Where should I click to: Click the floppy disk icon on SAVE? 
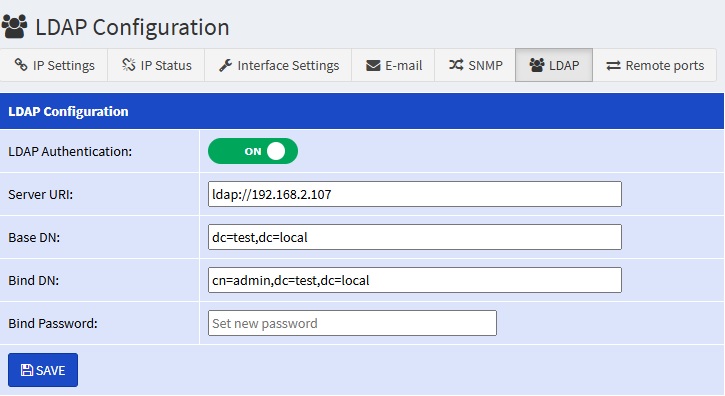27,370
